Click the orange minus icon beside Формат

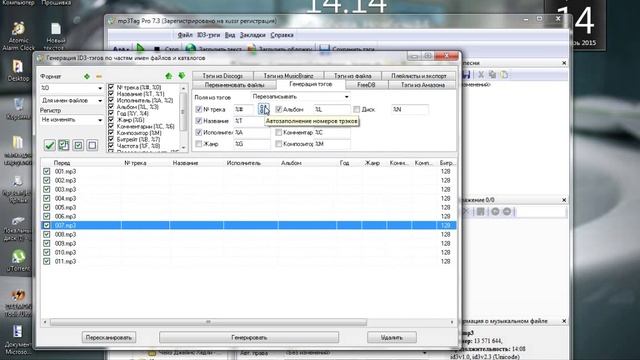[x=99, y=76]
